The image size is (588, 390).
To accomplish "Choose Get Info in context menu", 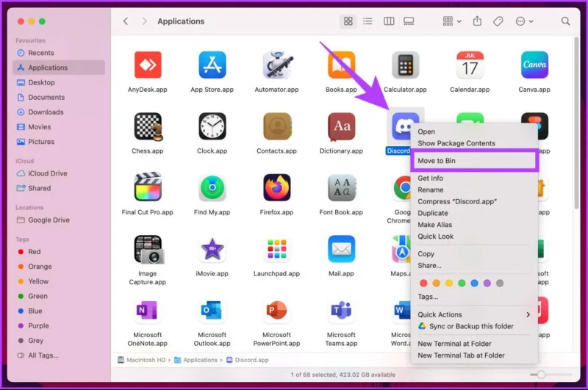I will [x=474, y=178].
